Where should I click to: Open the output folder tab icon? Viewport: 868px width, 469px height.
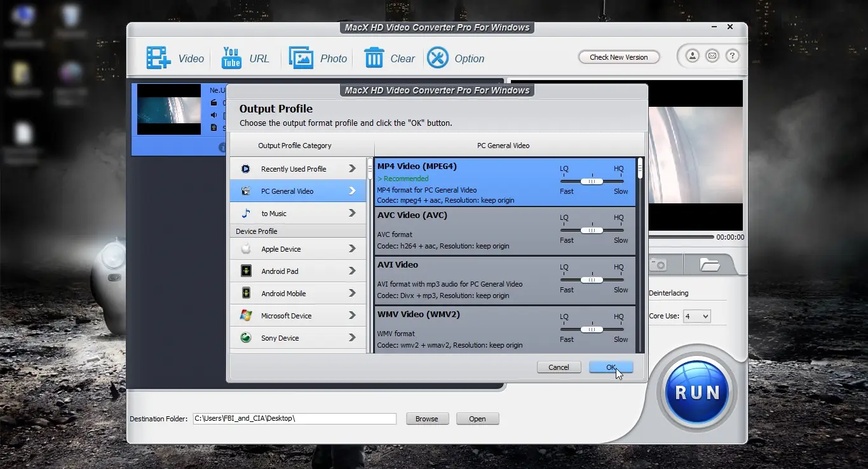709,264
